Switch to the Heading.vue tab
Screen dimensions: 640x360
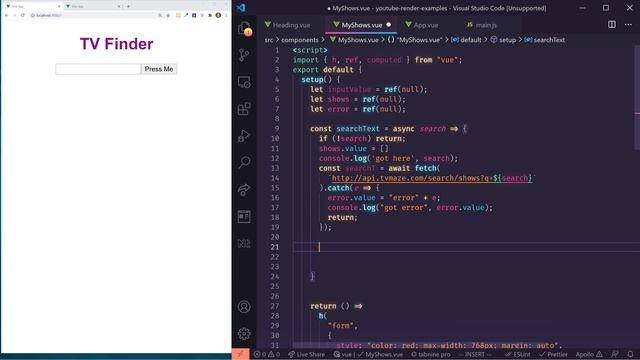[287, 25]
